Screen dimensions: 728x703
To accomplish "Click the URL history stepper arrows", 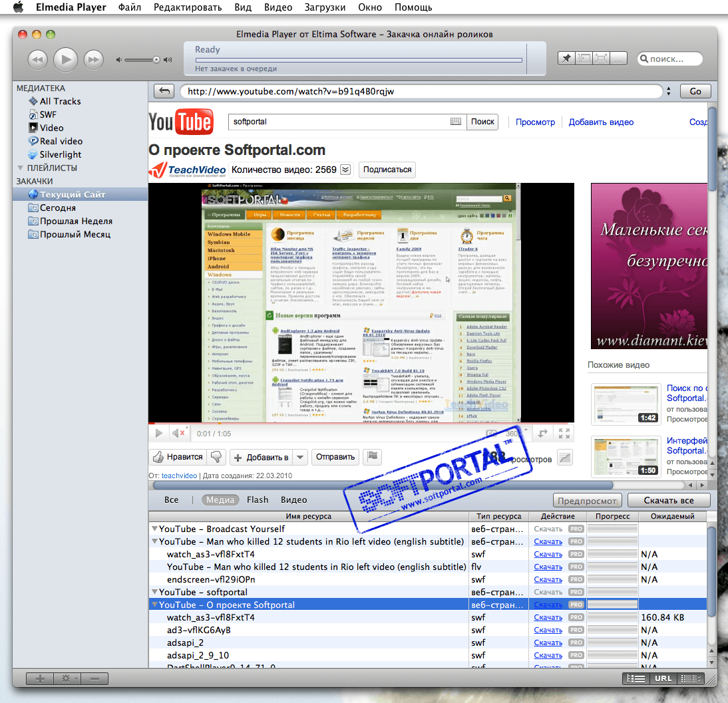I will point(669,91).
